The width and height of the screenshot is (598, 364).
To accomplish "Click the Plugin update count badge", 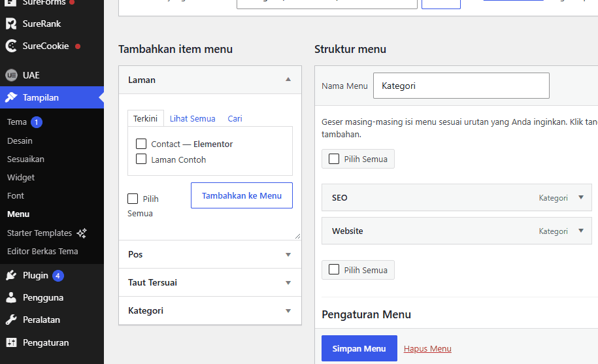I will [x=58, y=276].
